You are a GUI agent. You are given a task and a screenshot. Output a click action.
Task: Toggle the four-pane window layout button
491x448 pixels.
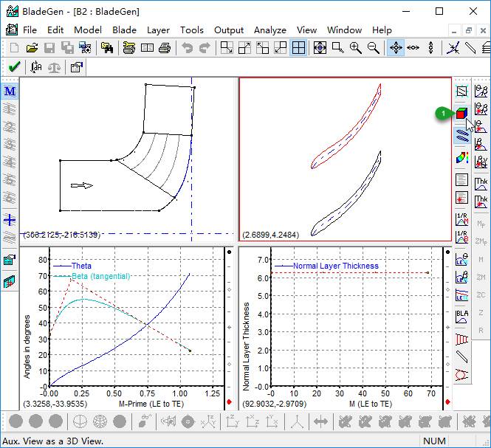click(x=298, y=48)
